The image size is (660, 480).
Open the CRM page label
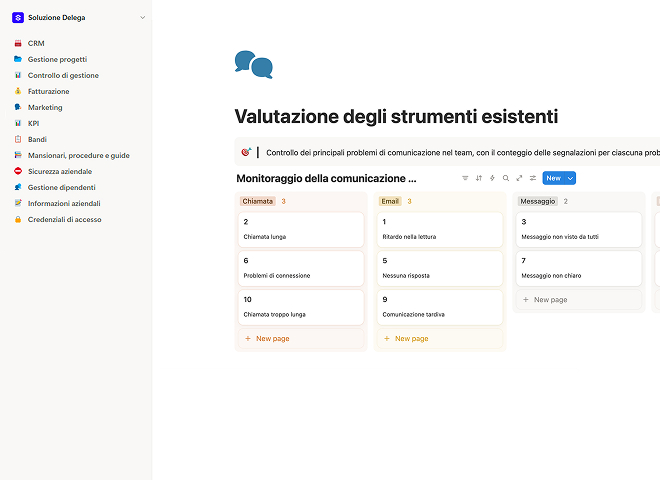pyautogui.click(x=36, y=43)
